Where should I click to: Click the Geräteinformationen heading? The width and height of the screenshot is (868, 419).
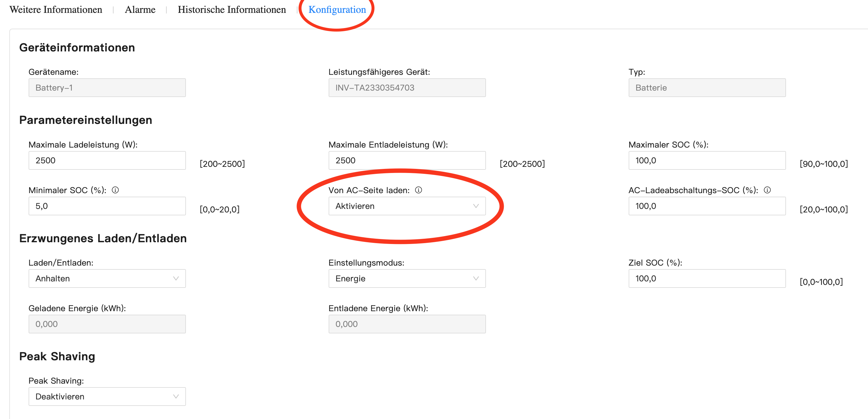pyautogui.click(x=77, y=48)
